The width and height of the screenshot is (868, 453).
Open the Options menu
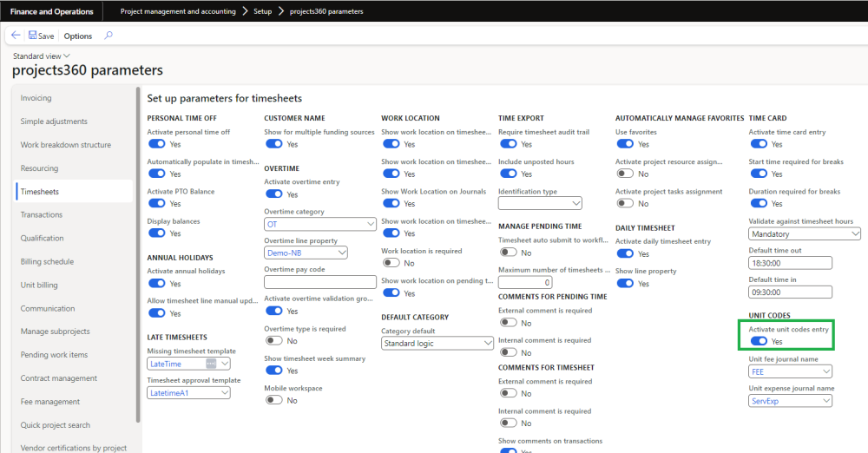click(78, 36)
